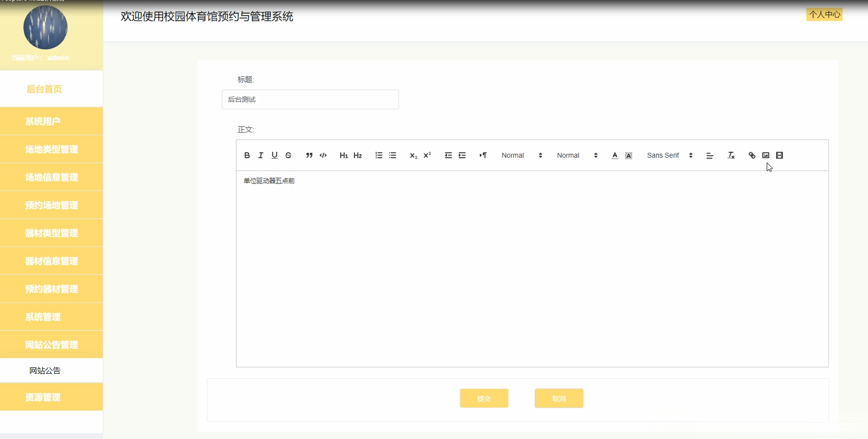Screen dimensions: 868x439
Task: Click the admin user avatar
Action: click(x=45, y=27)
